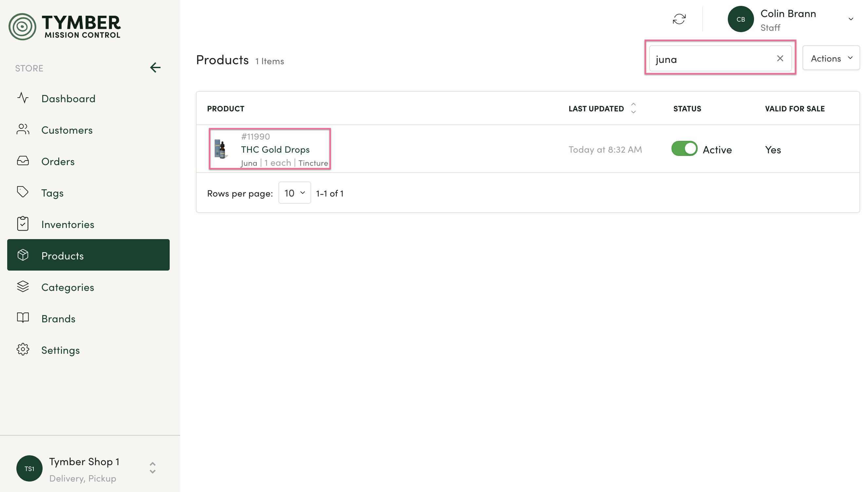Clear the juna search text
This screenshot has height=492, width=868.
(x=780, y=58)
